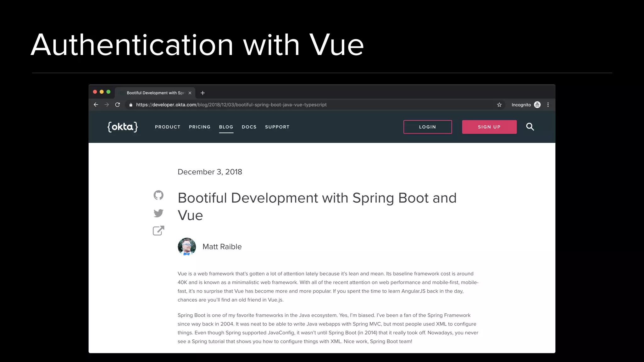Open the site search magnifier icon

(x=530, y=127)
